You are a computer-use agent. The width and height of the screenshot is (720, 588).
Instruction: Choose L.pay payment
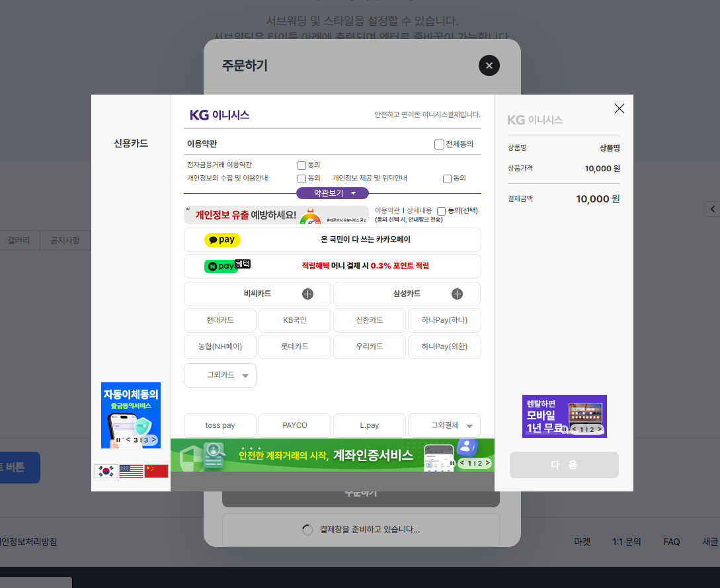370,425
